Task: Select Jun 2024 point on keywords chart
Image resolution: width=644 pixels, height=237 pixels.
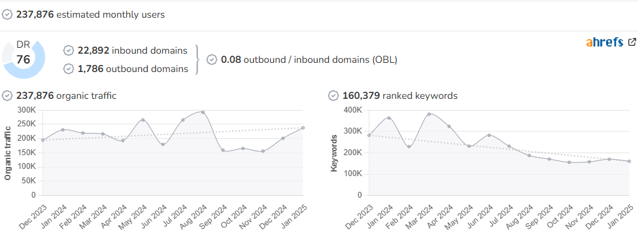Action: coord(489,135)
